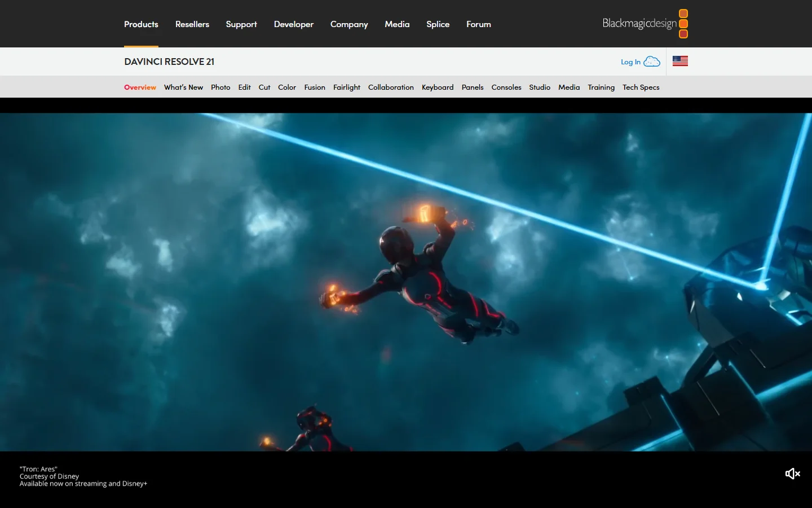Select the Fusion section tab
This screenshot has width=812, height=508.
coord(315,87)
